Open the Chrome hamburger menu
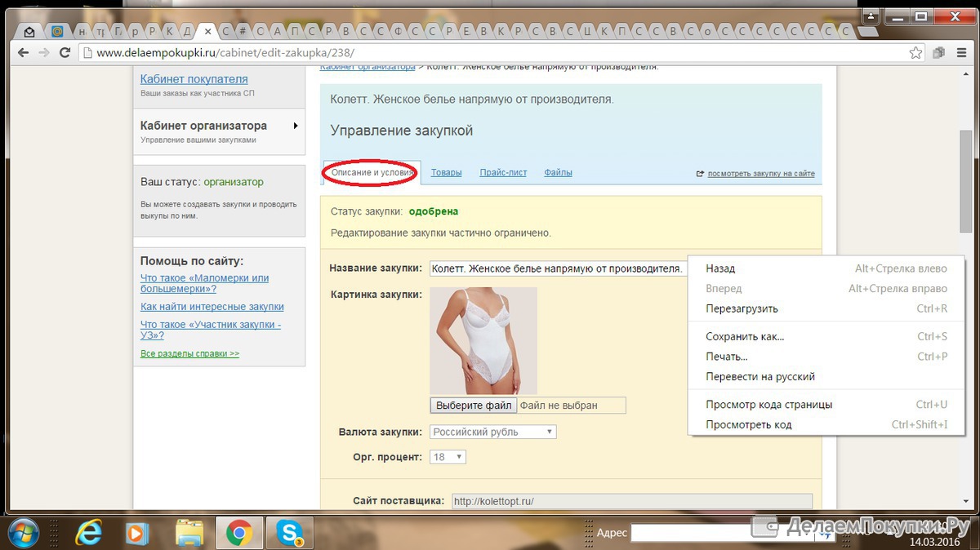 pos(961,53)
